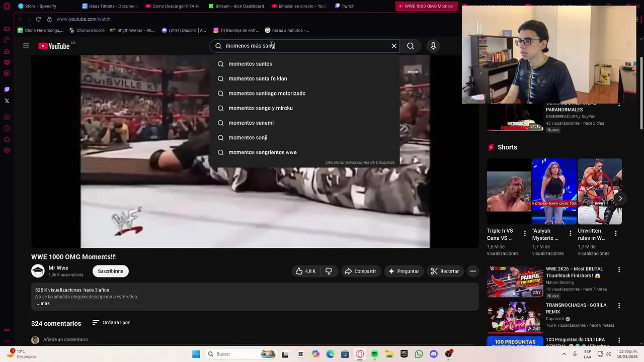This screenshot has width=644, height=362.
Task: Choose suggestion "momentos santa fe klan"
Action: point(304,78)
